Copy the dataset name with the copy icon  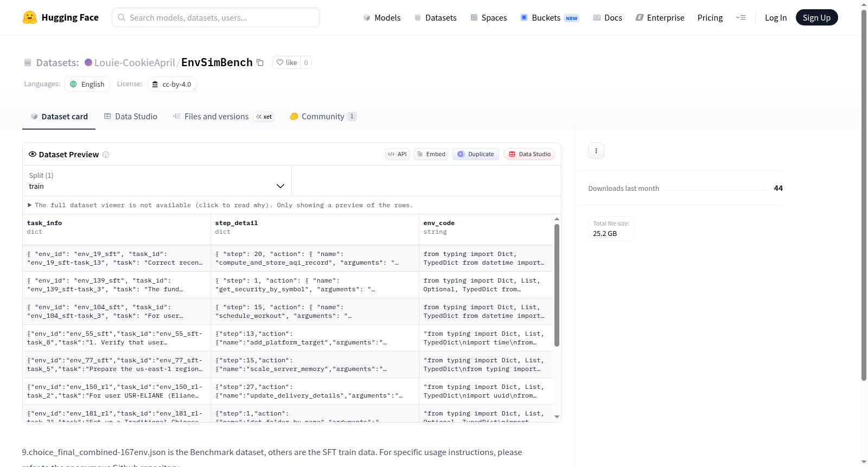[260, 63]
